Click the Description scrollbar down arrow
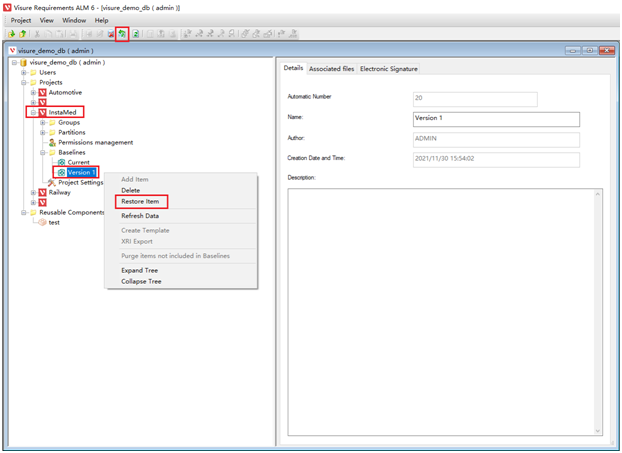The width and height of the screenshot is (622, 453). tap(598, 431)
